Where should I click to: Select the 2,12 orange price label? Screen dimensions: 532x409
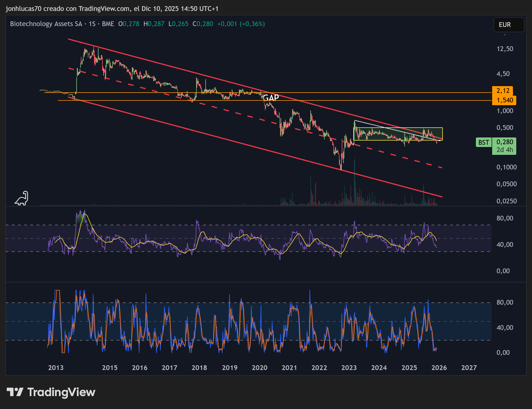click(x=503, y=91)
